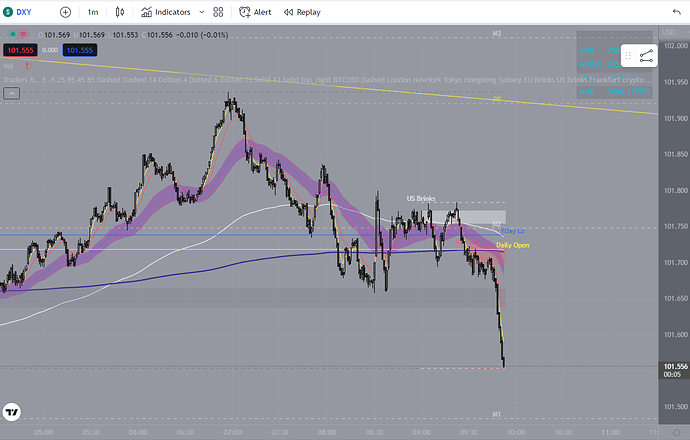The height and width of the screenshot is (440, 690).
Task: Click the ADR value in the table
Action: 613,51
